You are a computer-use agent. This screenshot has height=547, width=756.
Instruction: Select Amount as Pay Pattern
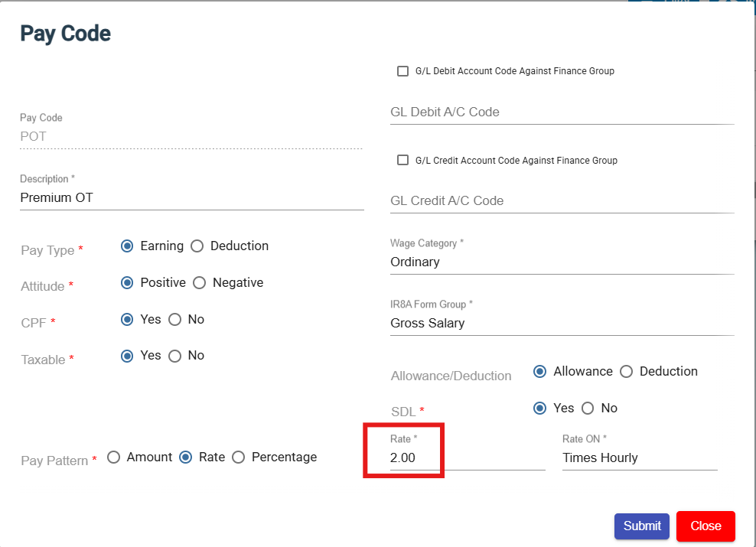pos(114,457)
